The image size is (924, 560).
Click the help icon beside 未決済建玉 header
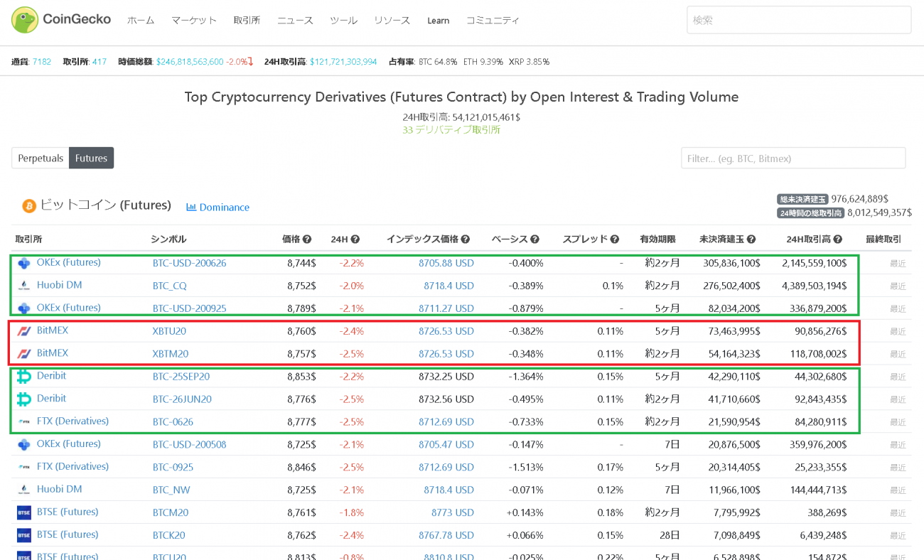tap(751, 240)
